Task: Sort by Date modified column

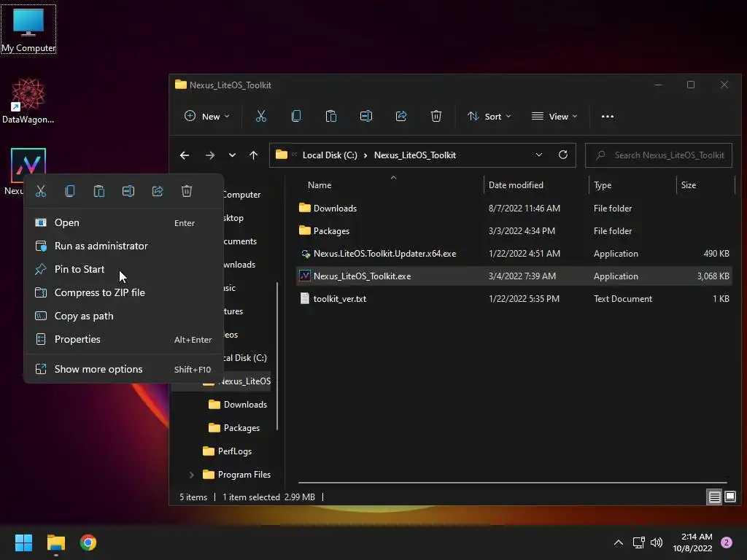Action: coord(536,185)
